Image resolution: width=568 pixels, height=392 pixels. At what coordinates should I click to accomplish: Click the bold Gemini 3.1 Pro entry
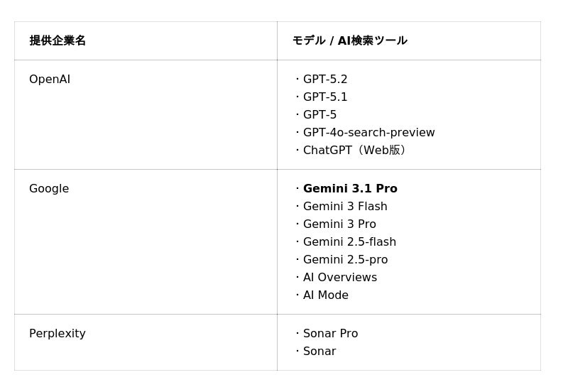pyautogui.click(x=350, y=189)
